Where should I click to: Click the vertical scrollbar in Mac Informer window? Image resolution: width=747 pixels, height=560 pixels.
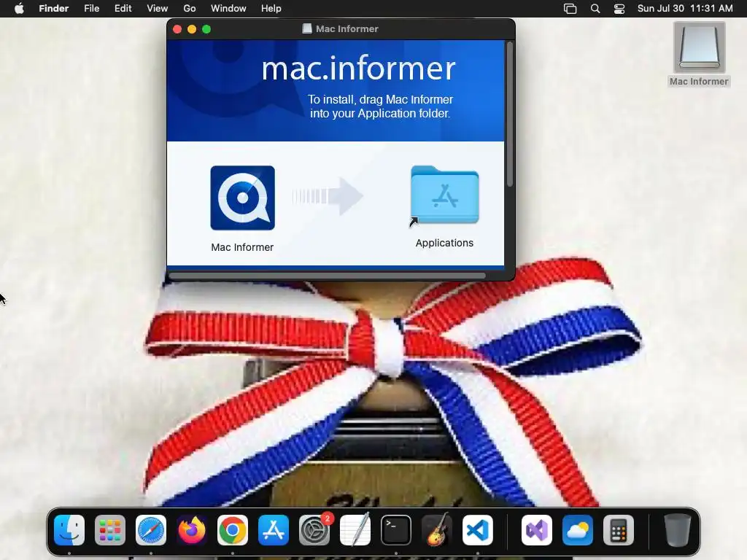(510, 114)
